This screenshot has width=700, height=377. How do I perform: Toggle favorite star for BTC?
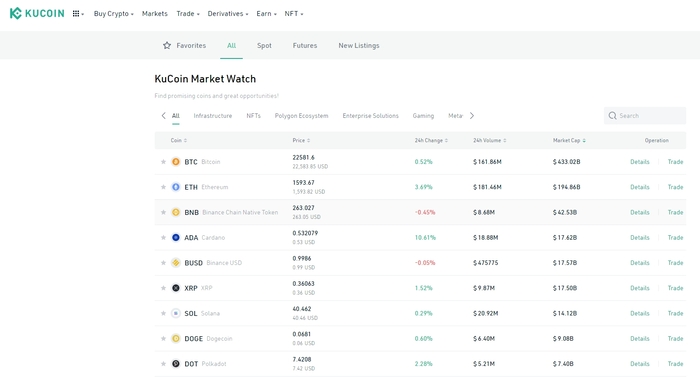163,162
